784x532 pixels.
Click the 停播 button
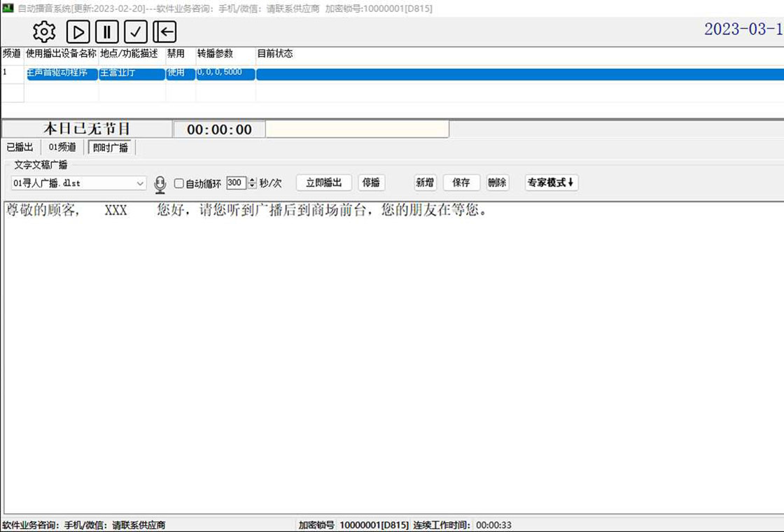371,183
